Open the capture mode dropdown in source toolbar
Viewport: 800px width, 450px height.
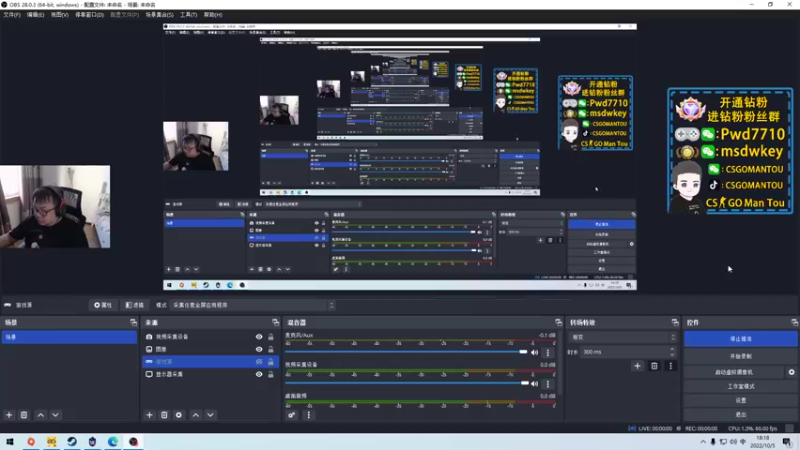click(x=253, y=305)
